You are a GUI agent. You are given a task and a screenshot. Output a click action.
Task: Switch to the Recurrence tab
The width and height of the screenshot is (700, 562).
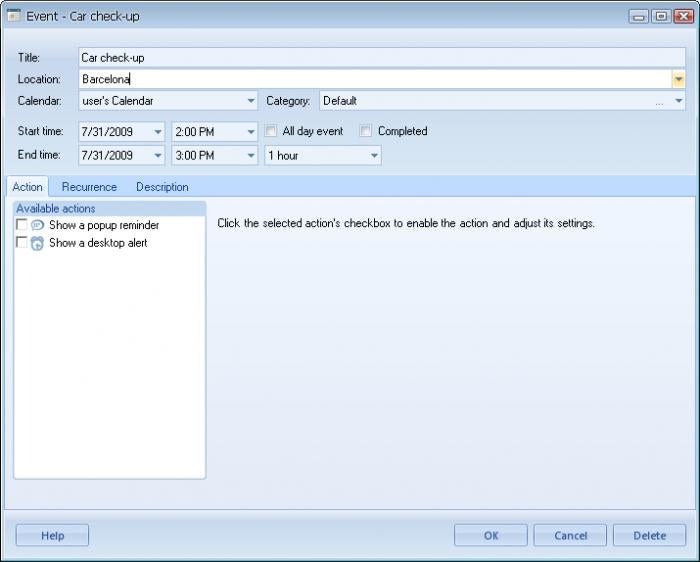tap(89, 187)
